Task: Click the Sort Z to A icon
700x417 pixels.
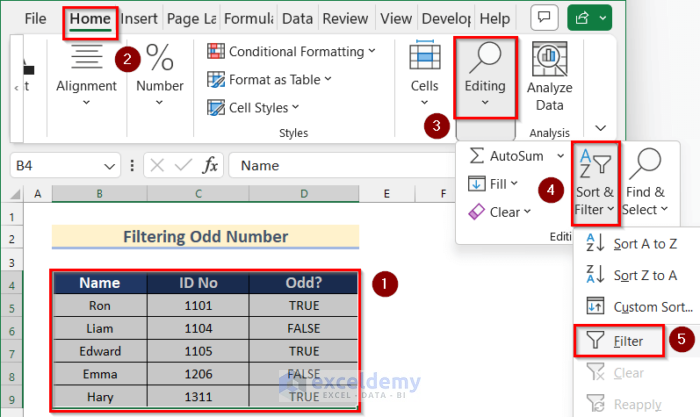Action: 595,274
